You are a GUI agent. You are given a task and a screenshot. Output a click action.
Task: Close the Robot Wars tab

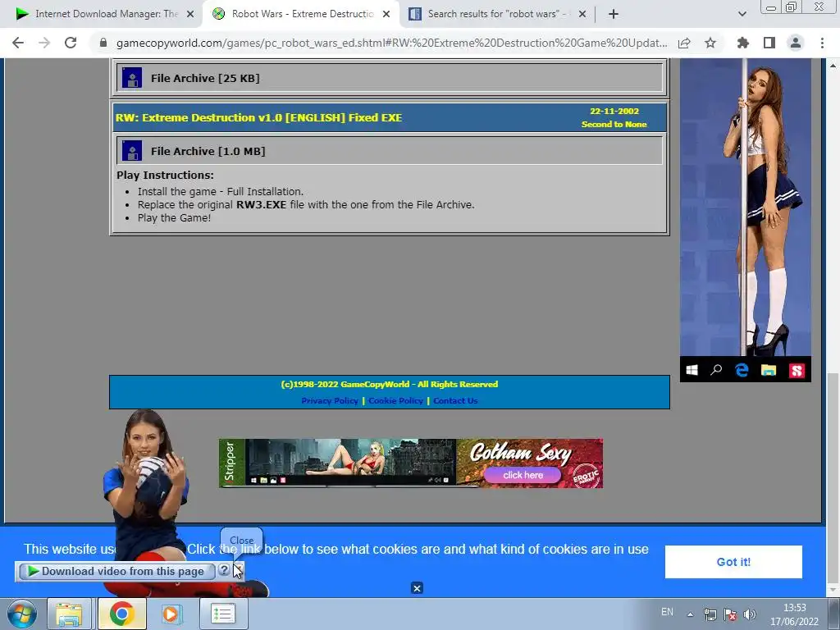coord(386,15)
